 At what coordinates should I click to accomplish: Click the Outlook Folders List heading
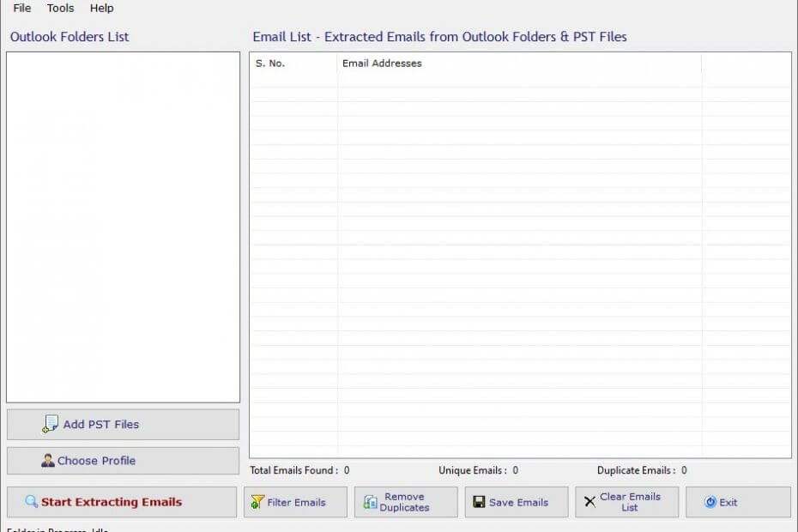pyautogui.click(x=70, y=37)
